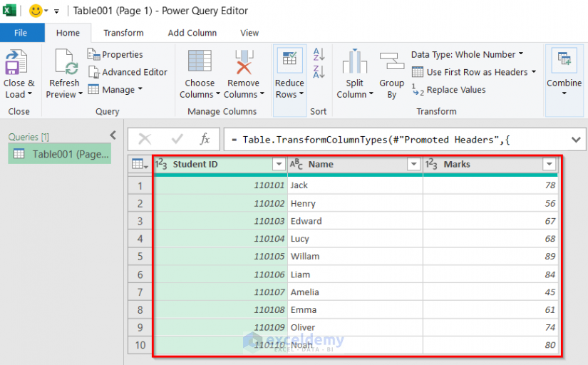
Task: Click the Close & Load icon
Action: (16, 62)
